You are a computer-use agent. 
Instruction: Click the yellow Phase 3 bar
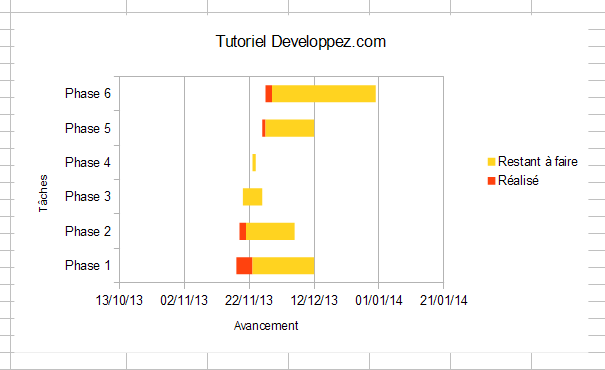252,197
